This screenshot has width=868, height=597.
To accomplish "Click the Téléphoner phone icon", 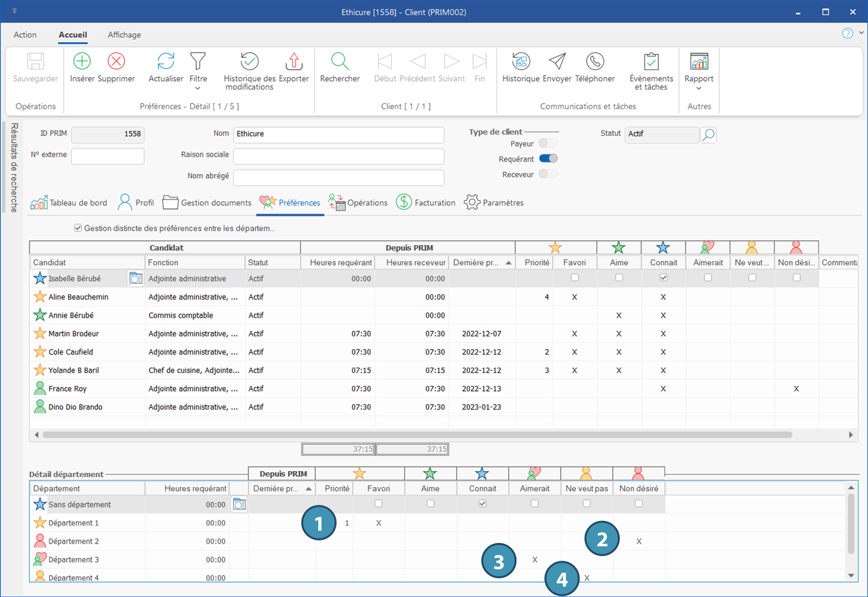I will click(x=594, y=62).
